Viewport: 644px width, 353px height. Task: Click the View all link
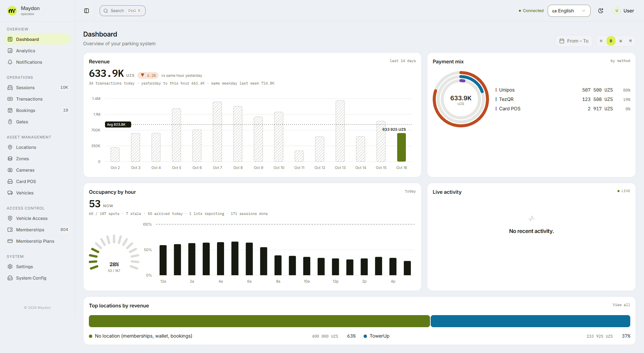tap(621, 305)
